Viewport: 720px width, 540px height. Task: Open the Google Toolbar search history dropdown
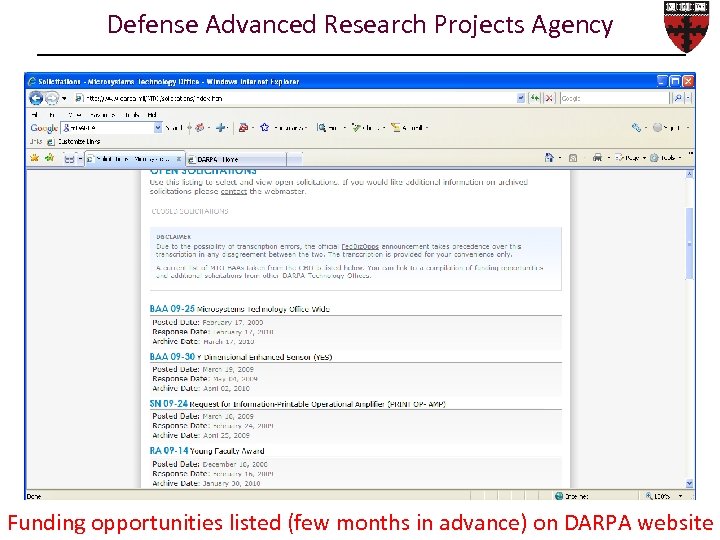pyautogui.click(x=158, y=128)
